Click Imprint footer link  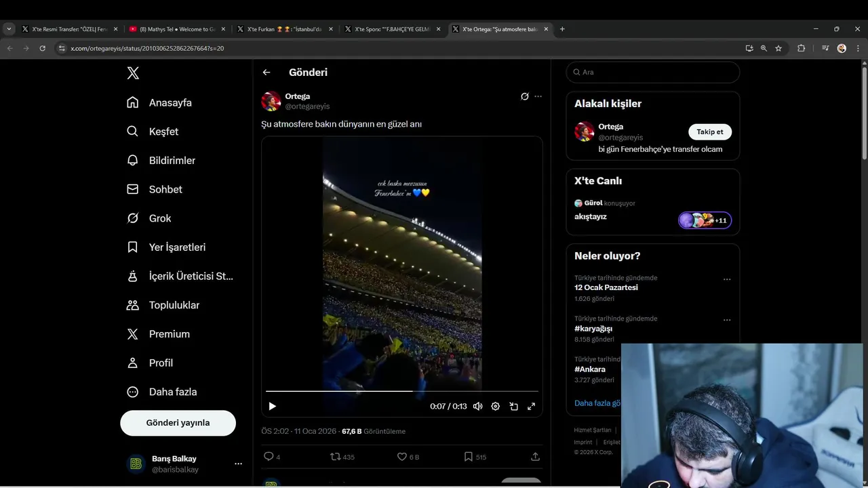coord(583,443)
